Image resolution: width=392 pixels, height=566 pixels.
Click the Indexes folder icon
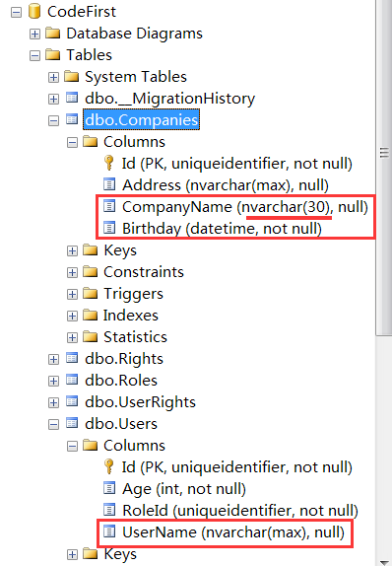[x=91, y=315]
